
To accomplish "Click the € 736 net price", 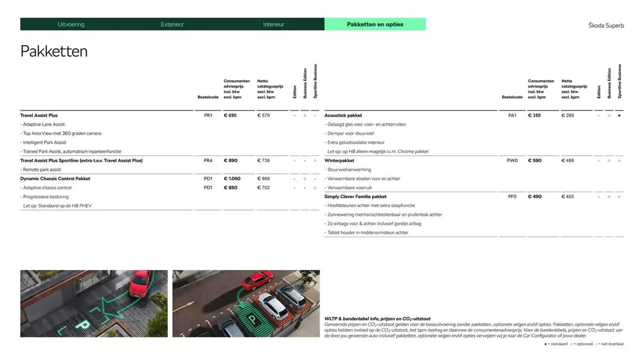I will click(x=263, y=161).
